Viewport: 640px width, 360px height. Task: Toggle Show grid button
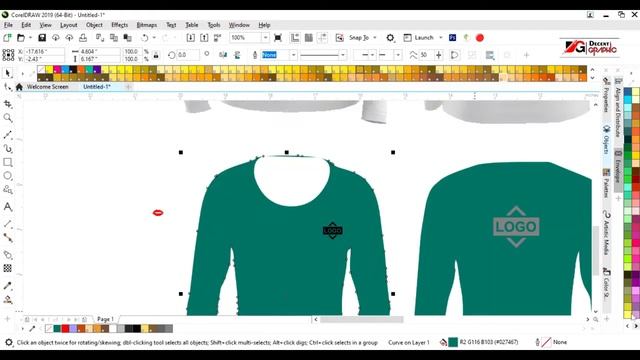(309, 38)
